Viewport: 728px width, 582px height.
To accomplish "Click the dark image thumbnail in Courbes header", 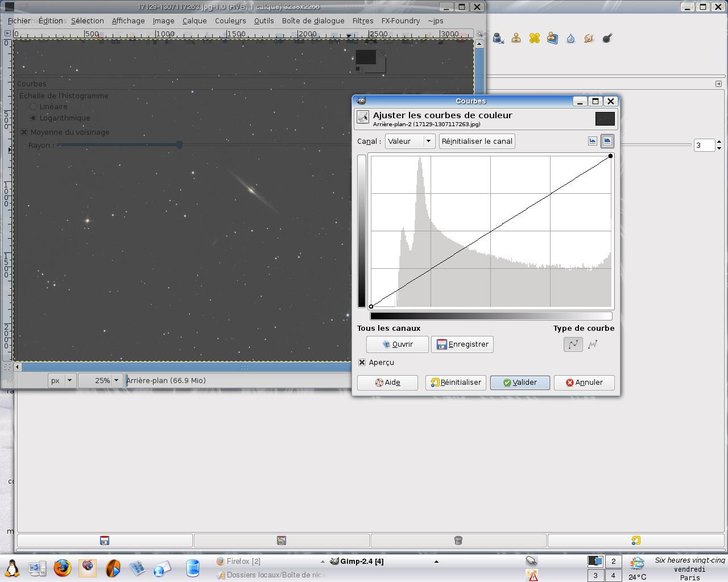I will click(605, 118).
